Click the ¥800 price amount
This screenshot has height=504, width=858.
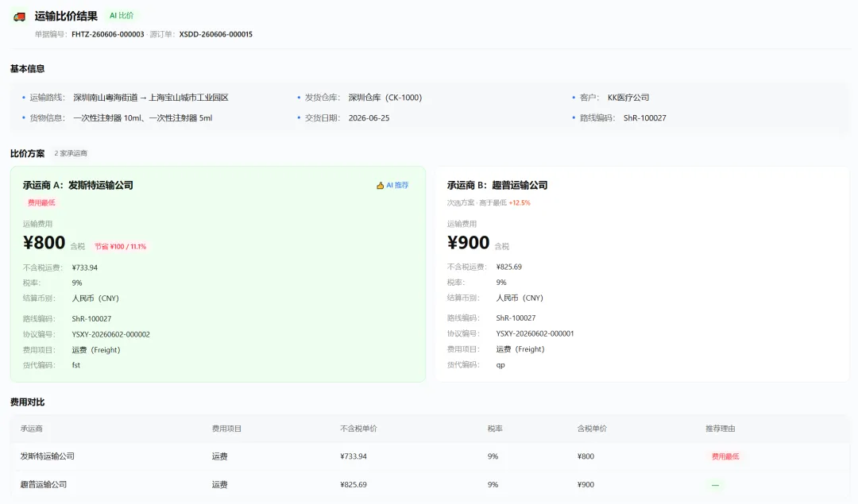pyautogui.click(x=44, y=242)
